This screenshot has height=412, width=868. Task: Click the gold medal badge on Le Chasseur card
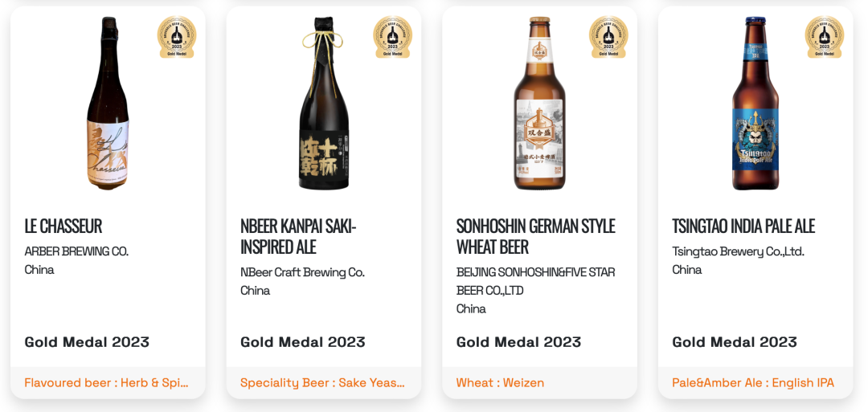click(177, 37)
